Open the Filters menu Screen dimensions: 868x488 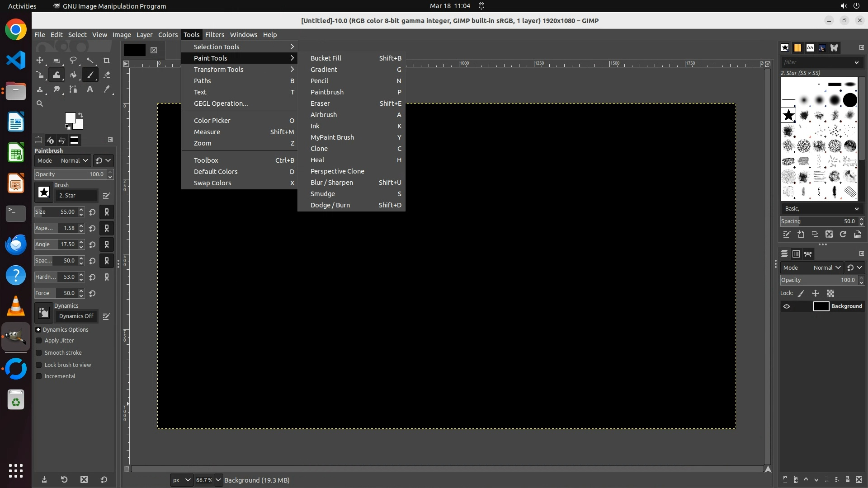point(214,35)
